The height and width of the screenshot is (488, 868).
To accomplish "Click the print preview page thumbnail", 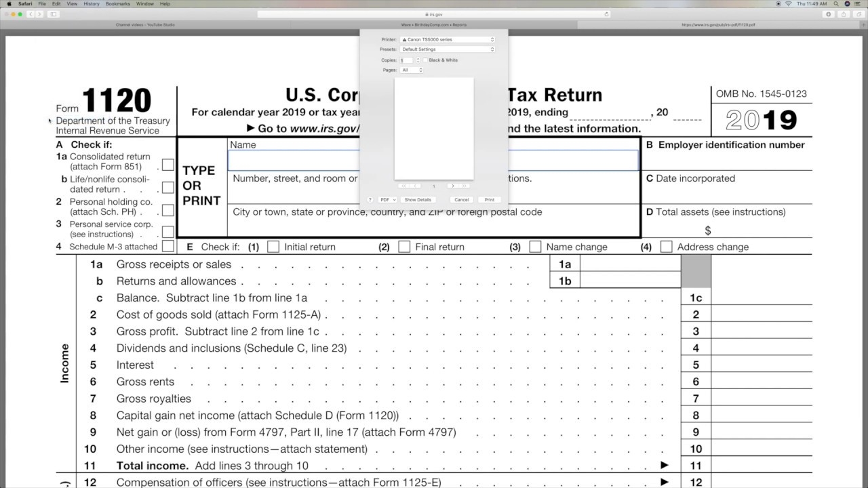I will pos(434,128).
